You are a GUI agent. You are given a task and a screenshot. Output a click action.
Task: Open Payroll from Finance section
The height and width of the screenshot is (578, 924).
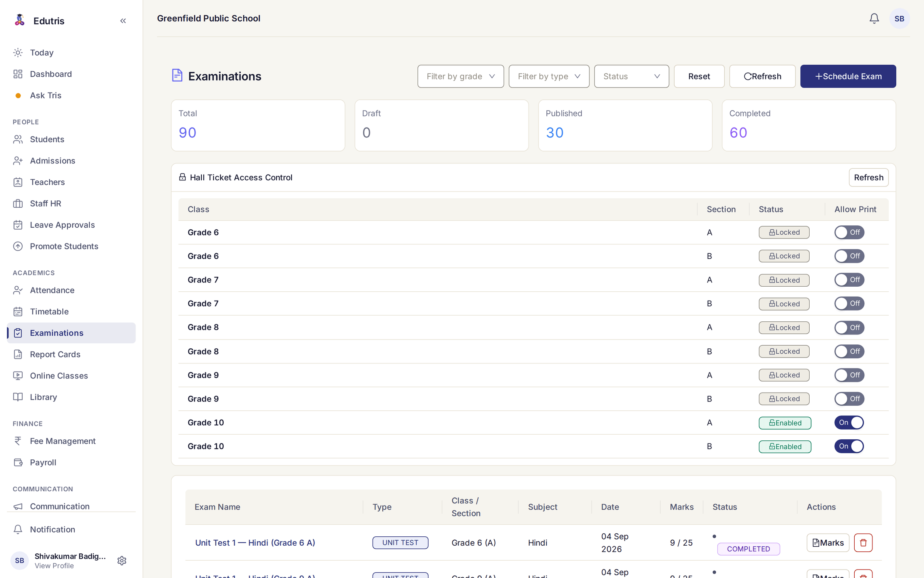click(x=71, y=462)
